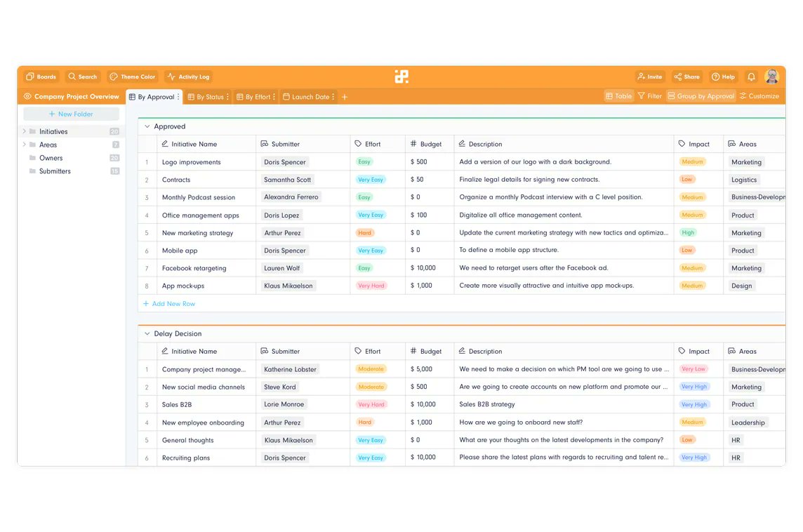Click 'Design' area chip

click(741, 286)
